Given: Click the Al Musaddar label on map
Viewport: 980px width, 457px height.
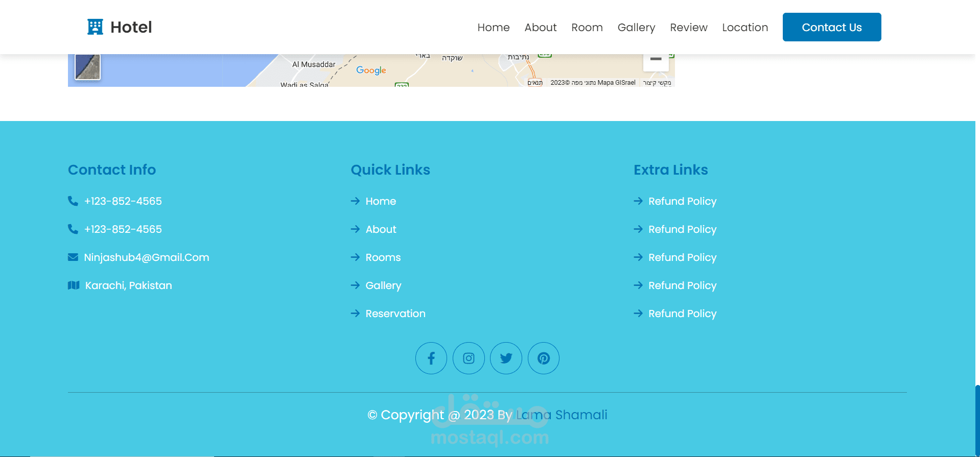Looking at the screenshot, I should [x=314, y=64].
